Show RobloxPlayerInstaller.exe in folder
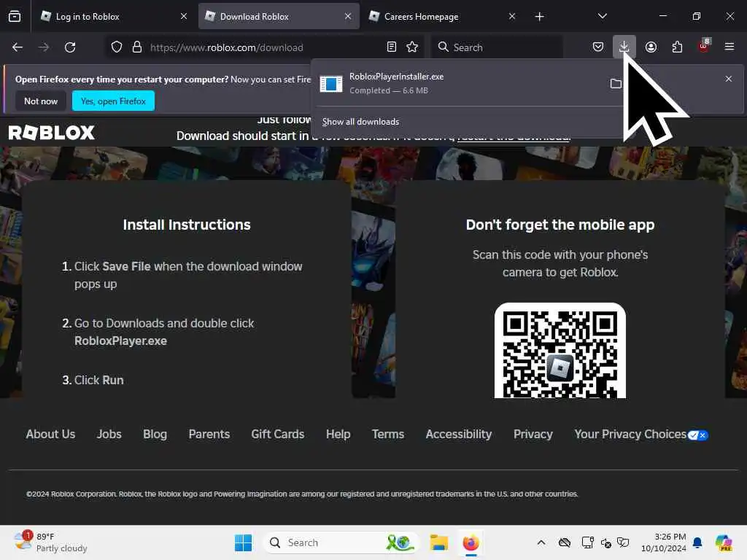Viewport: 747px width, 560px height. pos(616,84)
